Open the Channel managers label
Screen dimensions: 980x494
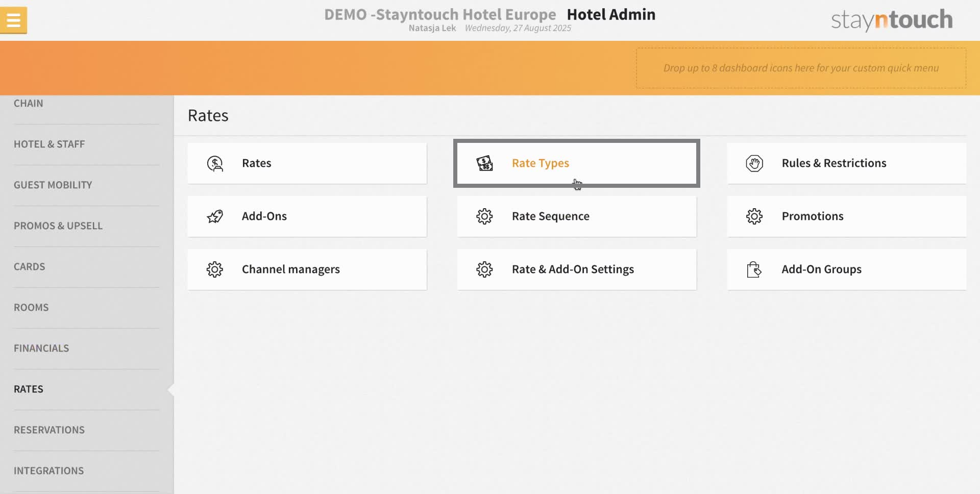291,269
